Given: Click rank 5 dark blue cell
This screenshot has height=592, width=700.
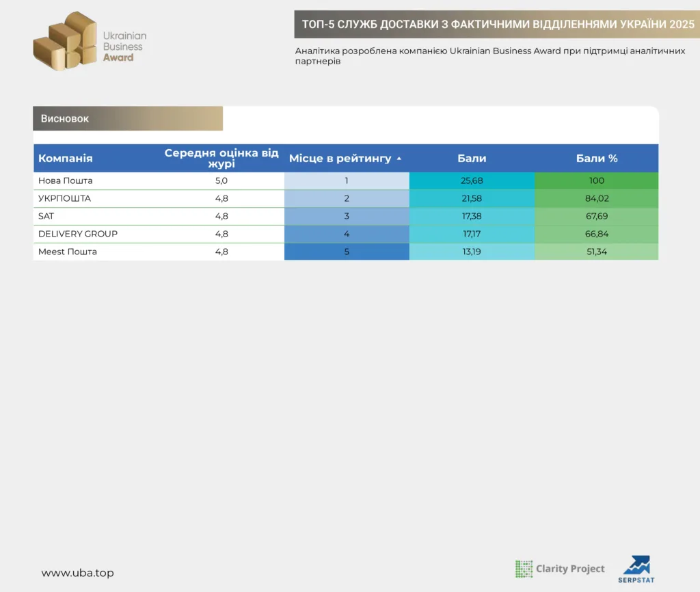Looking at the screenshot, I should point(347,252).
